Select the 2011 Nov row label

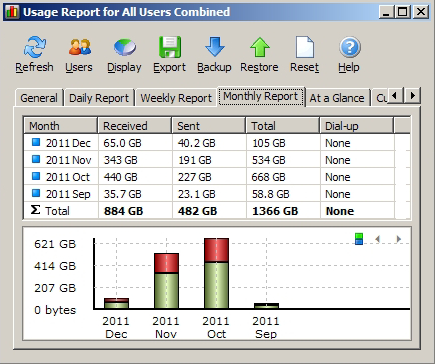(x=68, y=160)
